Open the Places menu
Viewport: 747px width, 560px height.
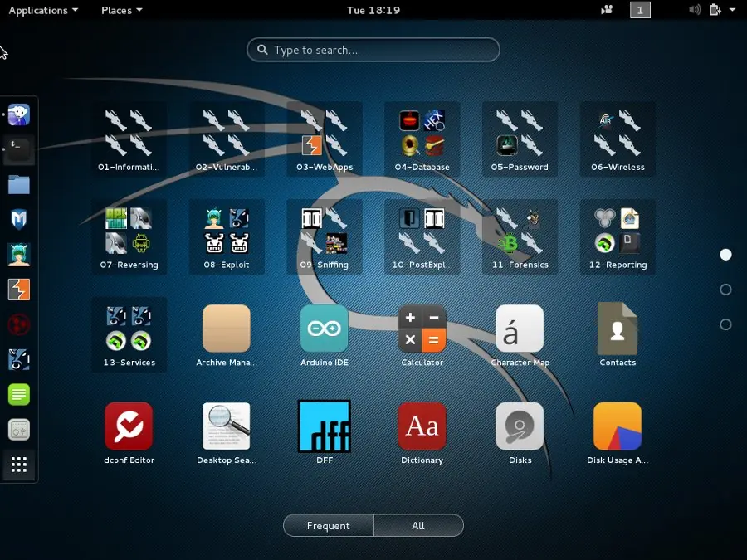[x=121, y=10]
